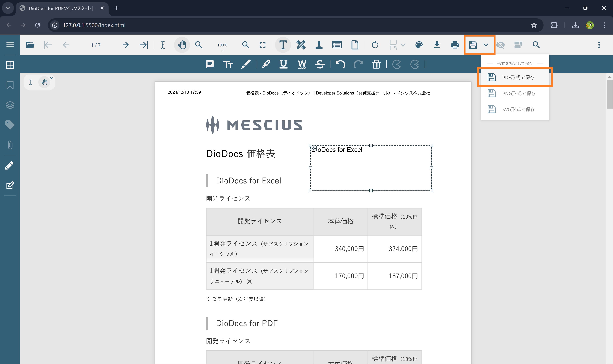Redo the annotation change
Viewport: 613px width, 364px height.
tap(358, 64)
